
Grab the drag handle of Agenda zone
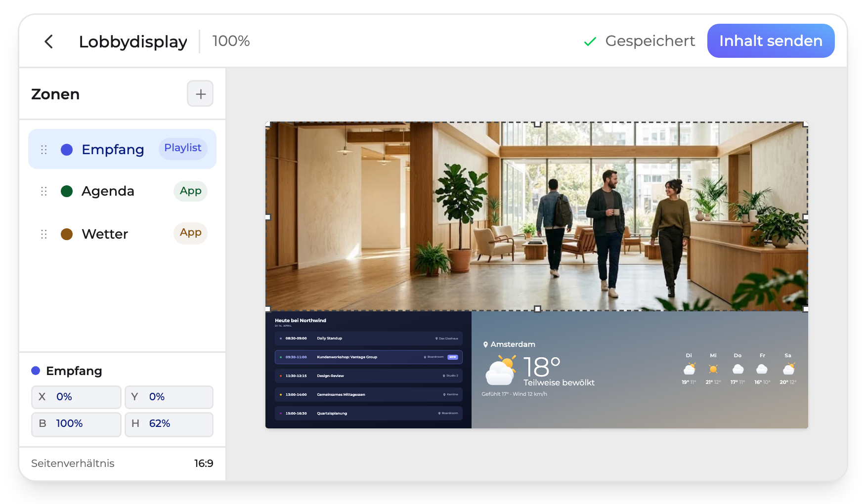44,191
